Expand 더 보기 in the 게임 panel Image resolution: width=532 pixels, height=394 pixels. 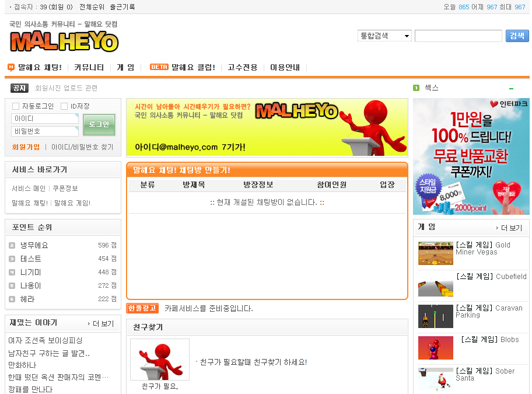(x=509, y=228)
